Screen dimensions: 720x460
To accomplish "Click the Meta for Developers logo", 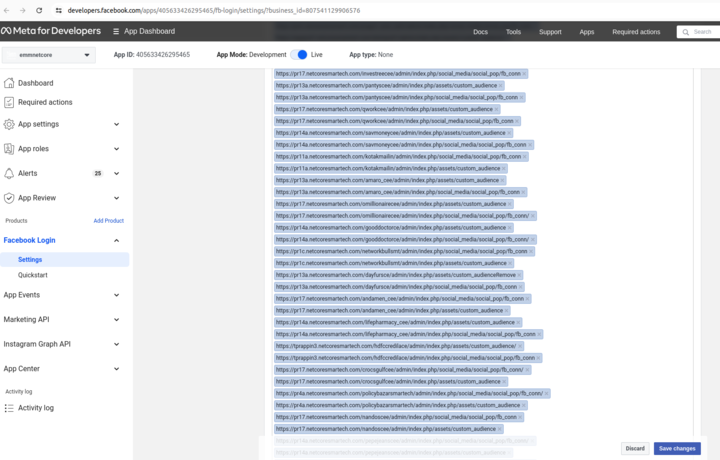I will click(51, 31).
